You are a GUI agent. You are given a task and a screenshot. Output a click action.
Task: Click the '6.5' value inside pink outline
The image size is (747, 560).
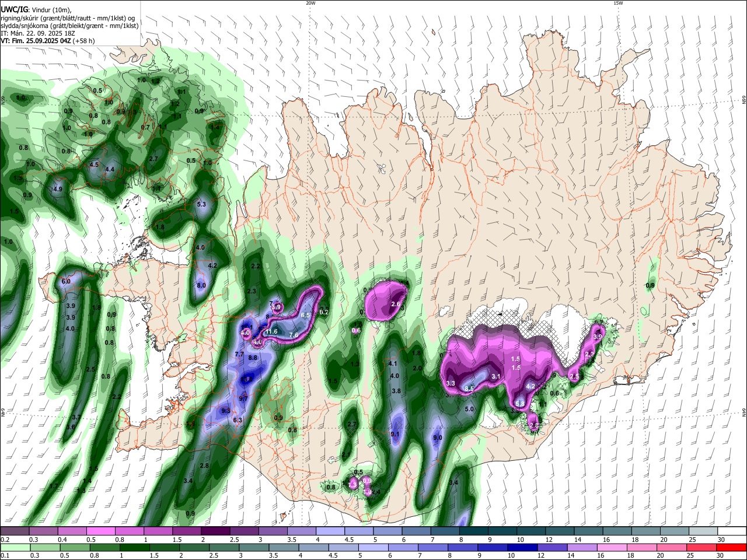pyautogui.click(x=305, y=314)
